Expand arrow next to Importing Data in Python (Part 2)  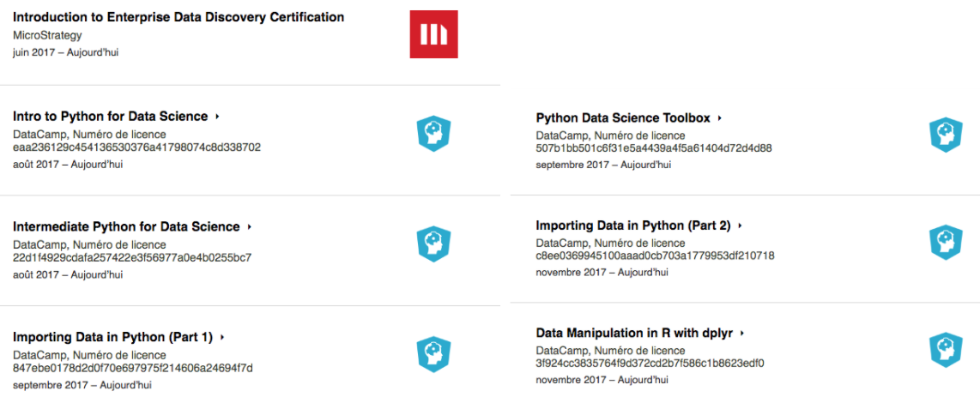pos(740,226)
